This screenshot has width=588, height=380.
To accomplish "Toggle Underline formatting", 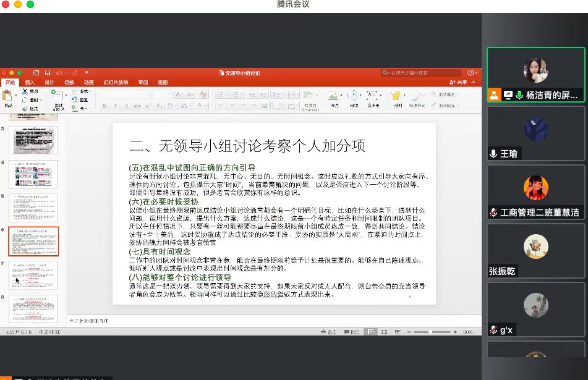I will (x=126, y=106).
